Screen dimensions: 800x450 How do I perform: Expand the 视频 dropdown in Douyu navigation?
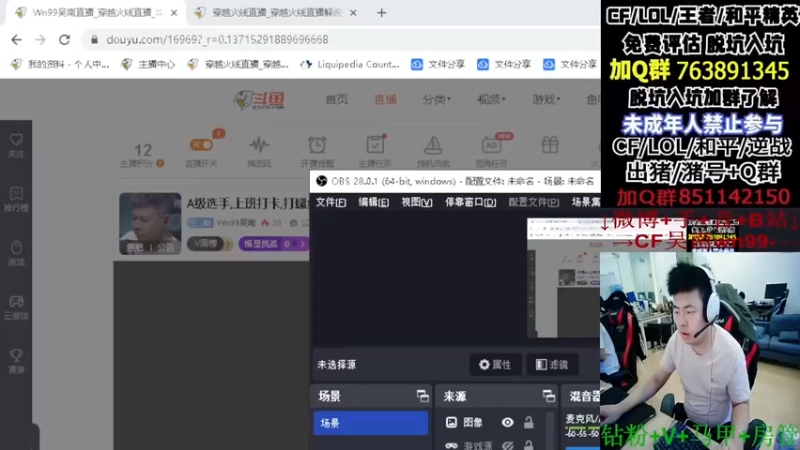[x=491, y=99]
